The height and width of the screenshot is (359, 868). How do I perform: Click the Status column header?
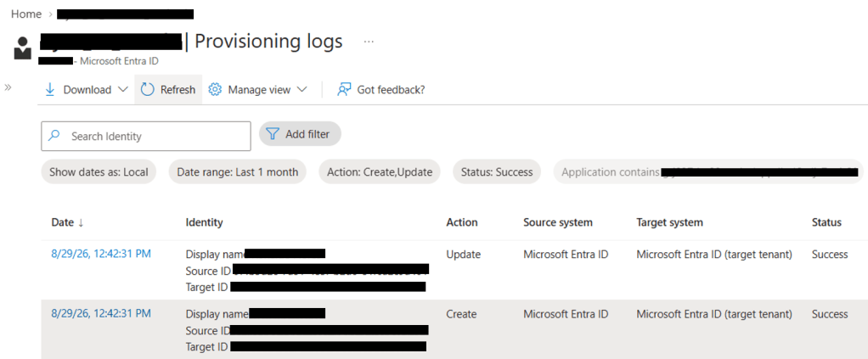(x=826, y=222)
